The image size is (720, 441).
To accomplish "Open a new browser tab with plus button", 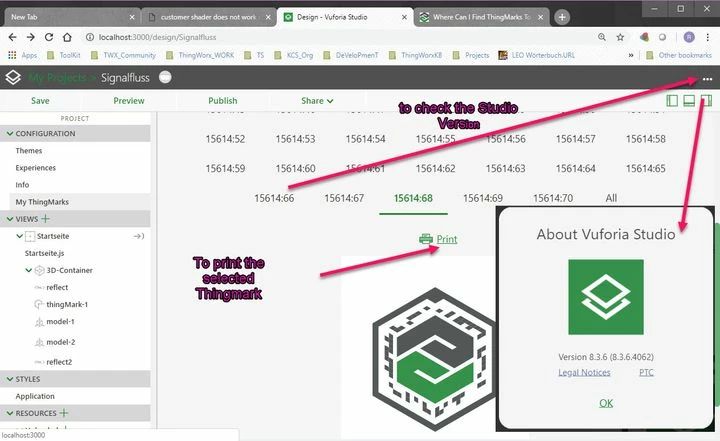I will coord(562,17).
